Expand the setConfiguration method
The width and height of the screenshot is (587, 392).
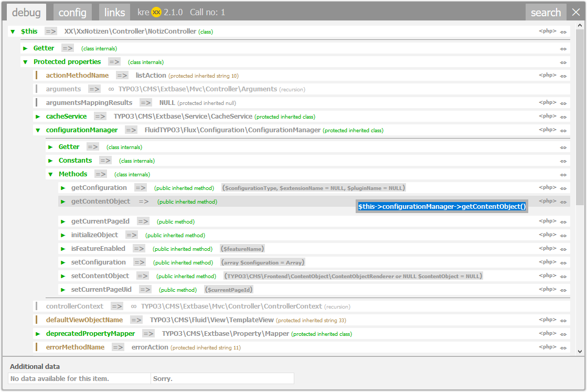63,263
